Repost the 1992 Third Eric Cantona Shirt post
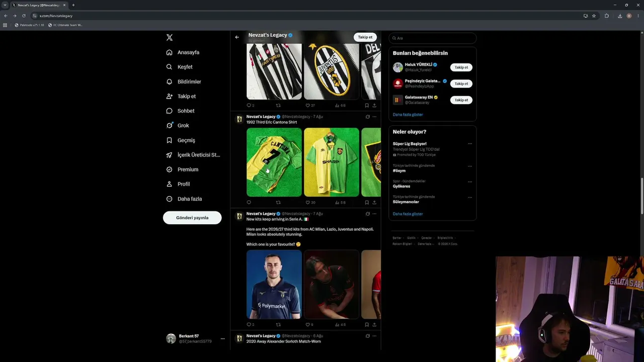The width and height of the screenshot is (644, 362). pos(278,203)
